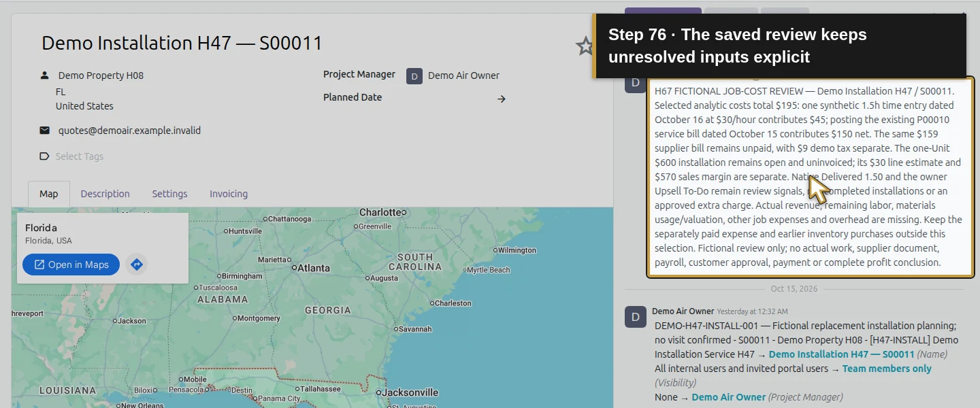Switch to the Map tab
Viewport: 980px width, 408px height.
(49, 194)
